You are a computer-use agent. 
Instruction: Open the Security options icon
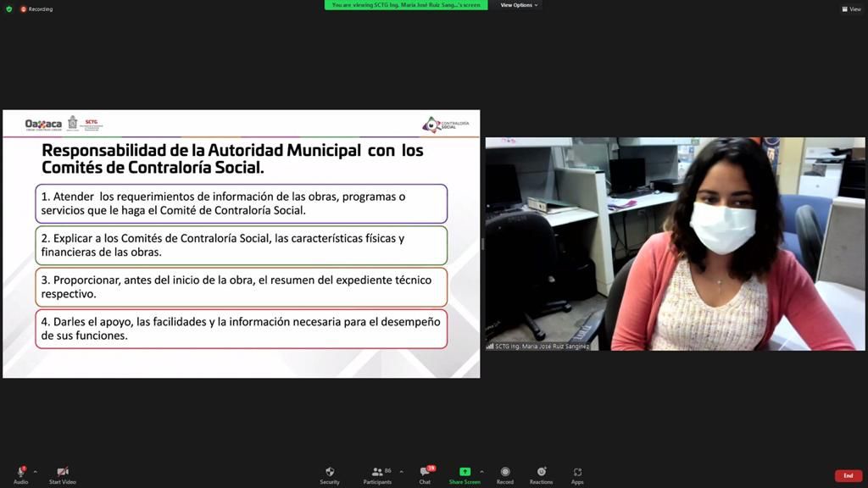[x=330, y=474]
